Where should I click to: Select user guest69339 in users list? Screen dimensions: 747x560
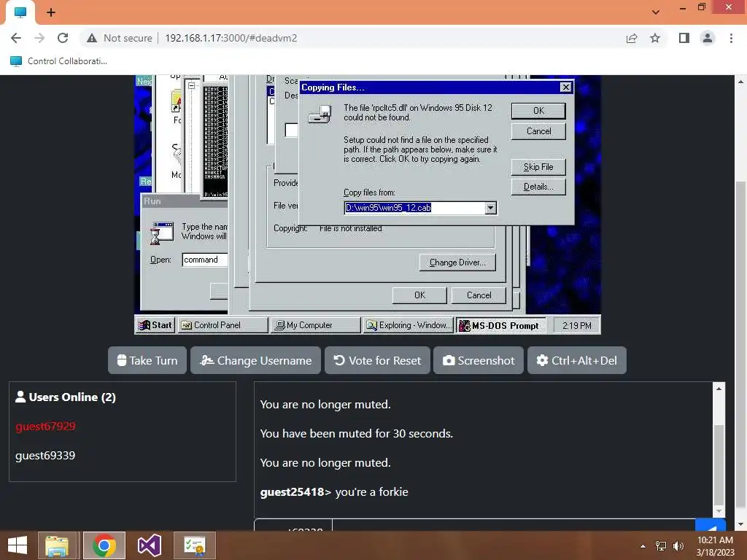coord(45,456)
